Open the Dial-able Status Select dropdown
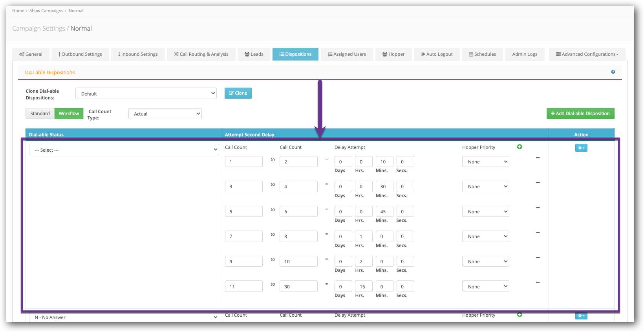This screenshot has width=644, height=332. point(124,150)
